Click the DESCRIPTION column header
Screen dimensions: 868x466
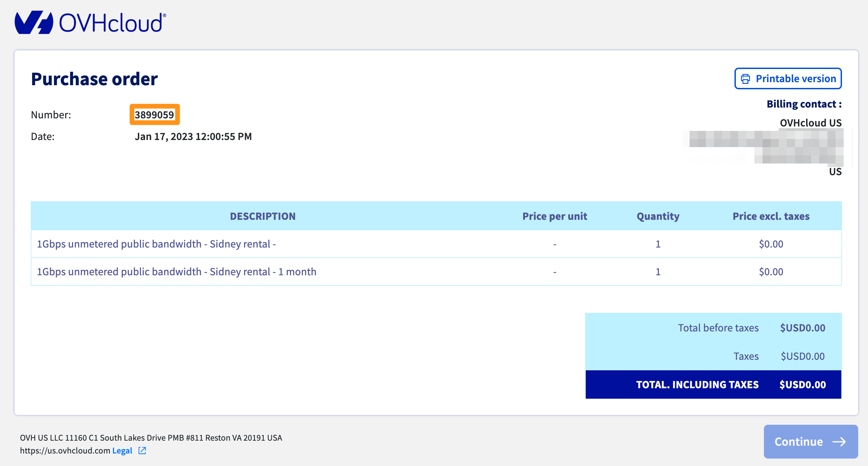click(x=263, y=216)
